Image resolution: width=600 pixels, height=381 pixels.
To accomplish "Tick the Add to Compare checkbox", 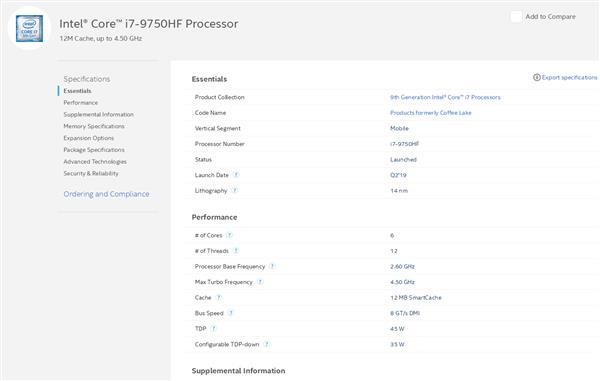I will 516,16.
